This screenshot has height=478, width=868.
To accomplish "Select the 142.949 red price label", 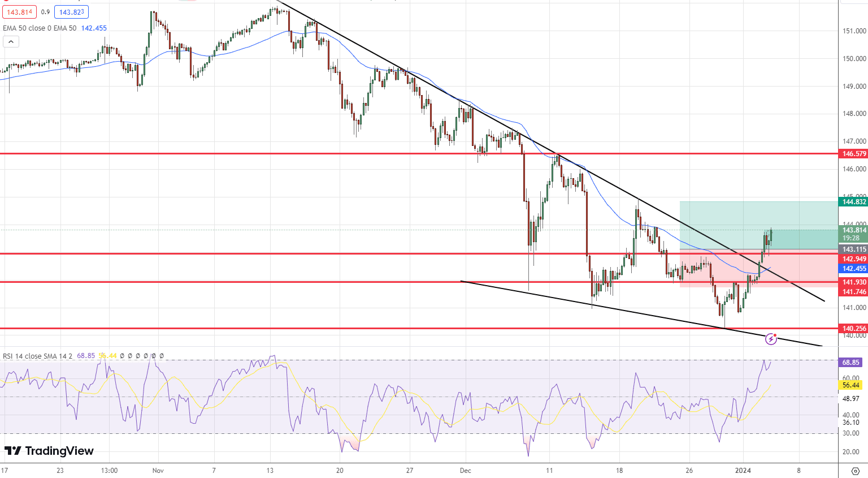I will [x=854, y=259].
